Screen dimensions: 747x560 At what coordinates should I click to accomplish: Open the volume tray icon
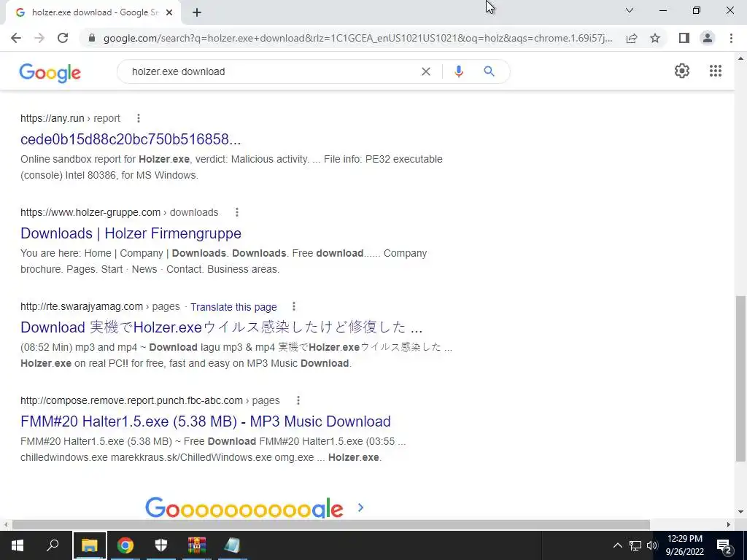(652, 545)
